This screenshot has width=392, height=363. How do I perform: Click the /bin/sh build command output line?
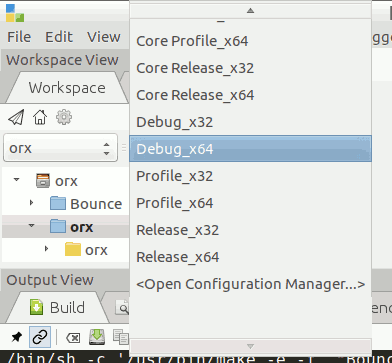(x=196, y=357)
